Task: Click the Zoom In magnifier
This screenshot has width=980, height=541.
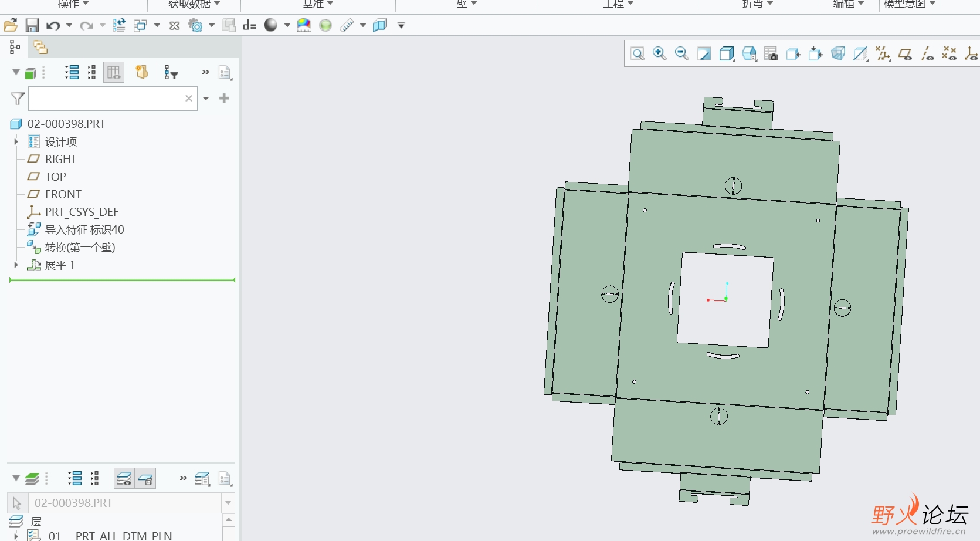Action: [660, 54]
